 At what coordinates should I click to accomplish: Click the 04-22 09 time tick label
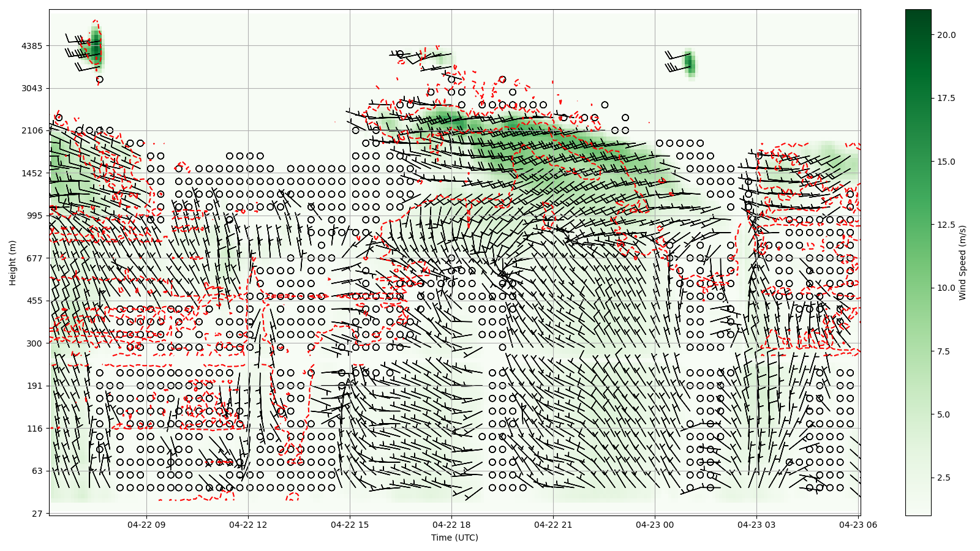tap(146, 524)
